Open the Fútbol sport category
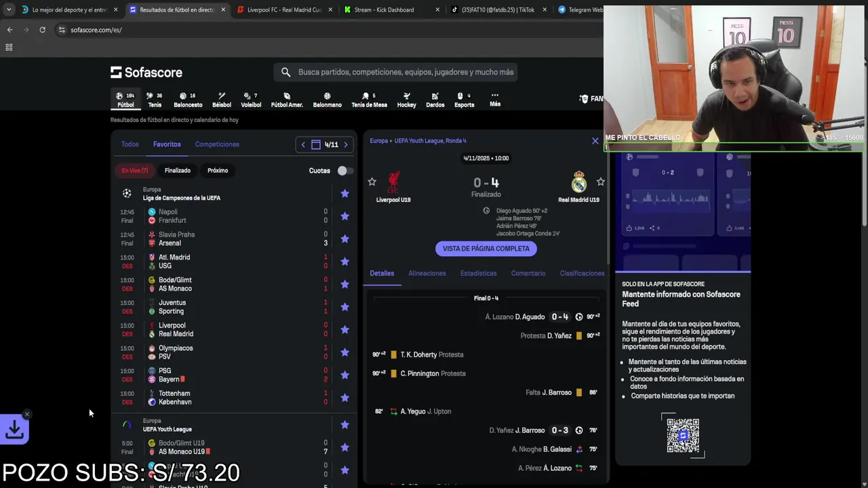868x488 pixels. point(125,100)
